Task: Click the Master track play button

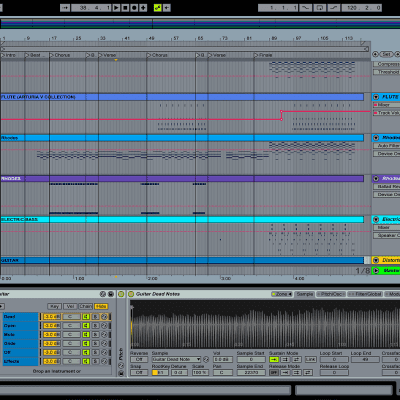Action: [x=376, y=270]
